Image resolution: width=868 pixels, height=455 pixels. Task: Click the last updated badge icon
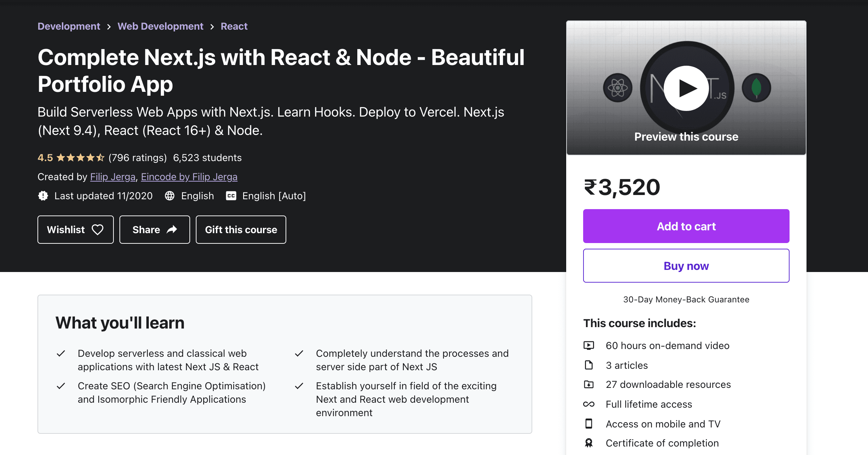coord(43,196)
